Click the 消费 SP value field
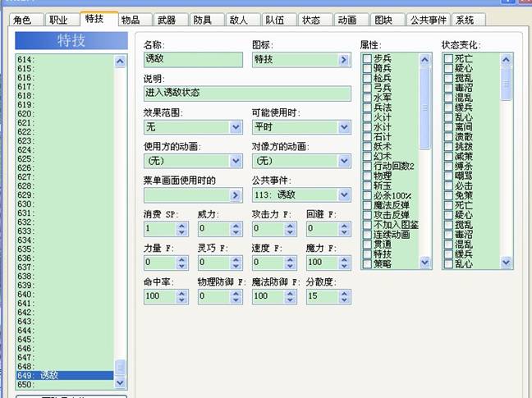Image resolution: width=532 pixels, height=398 pixels. [x=160, y=229]
